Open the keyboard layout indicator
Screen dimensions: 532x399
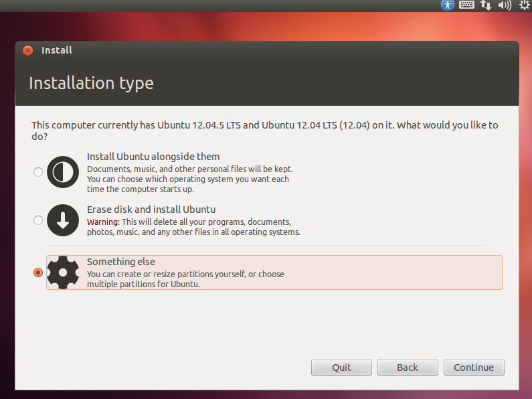point(466,5)
